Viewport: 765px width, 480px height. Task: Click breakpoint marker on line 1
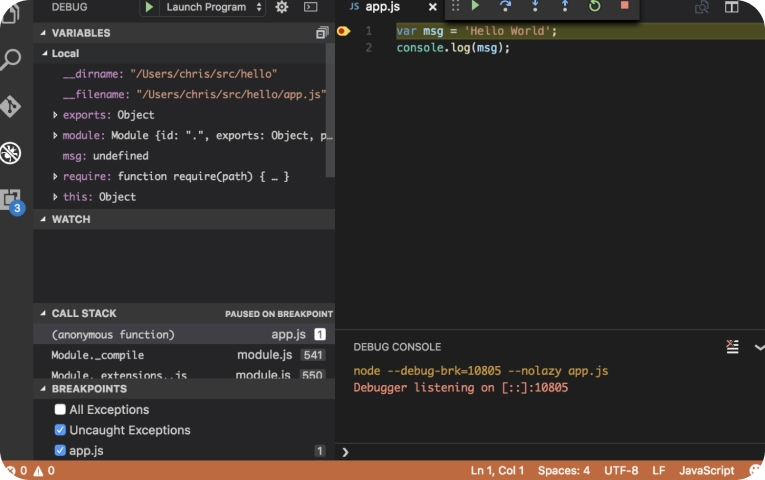[x=343, y=31]
